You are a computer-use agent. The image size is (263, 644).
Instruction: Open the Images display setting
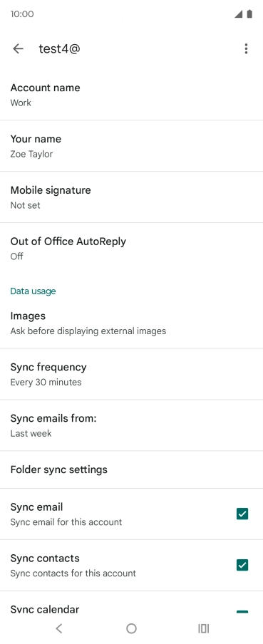pyautogui.click(x=131, y=323)
